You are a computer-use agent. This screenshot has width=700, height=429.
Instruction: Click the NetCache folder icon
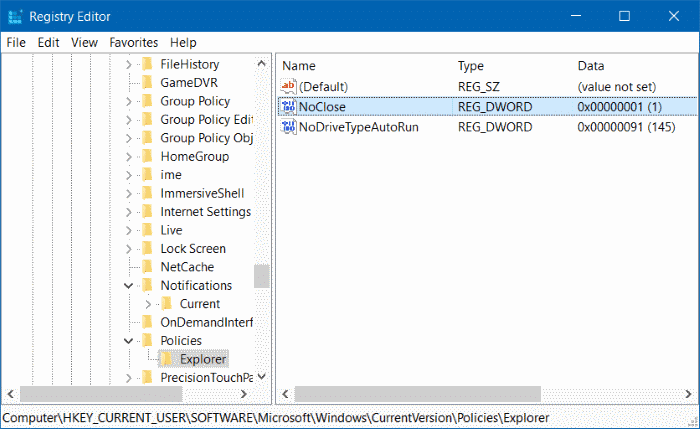(147, 267)
